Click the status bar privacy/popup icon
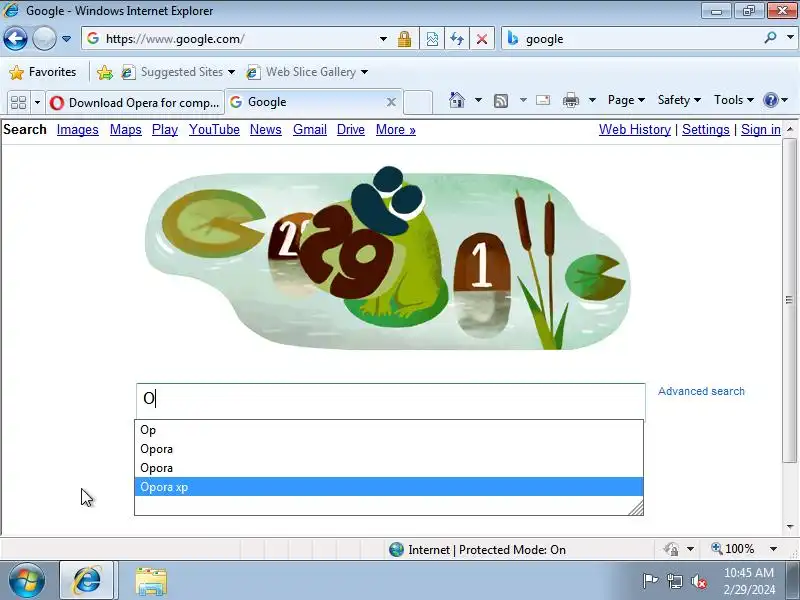Viewport: 800px width, 600px height. (x=671, y=549)
